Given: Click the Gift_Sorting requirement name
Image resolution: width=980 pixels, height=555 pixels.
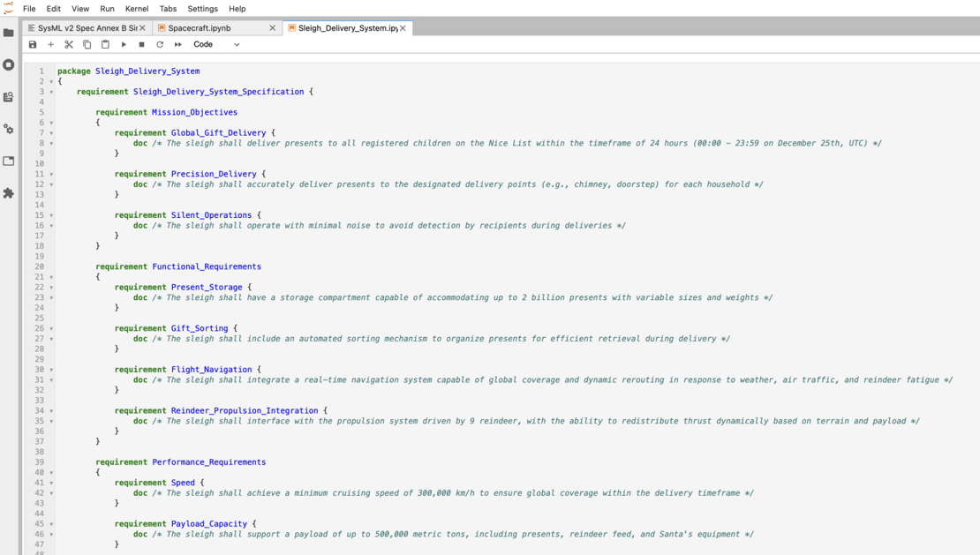Looking at the screenshot, I should [x=200, y=328].
